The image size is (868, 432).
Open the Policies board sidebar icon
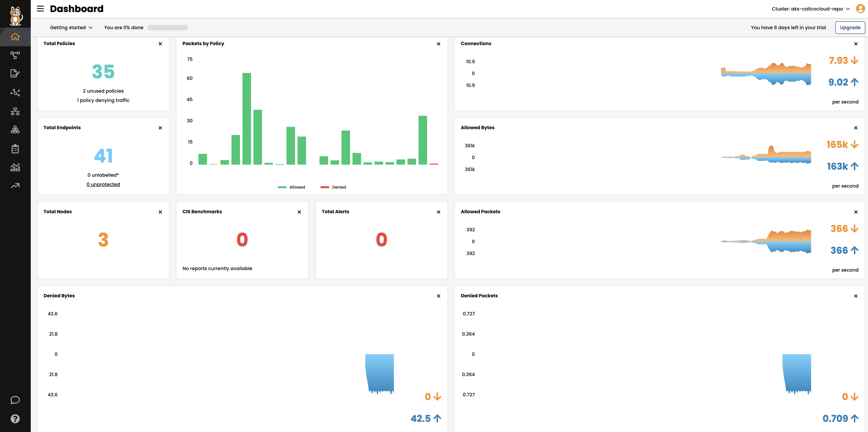click(x=15, y=74)
